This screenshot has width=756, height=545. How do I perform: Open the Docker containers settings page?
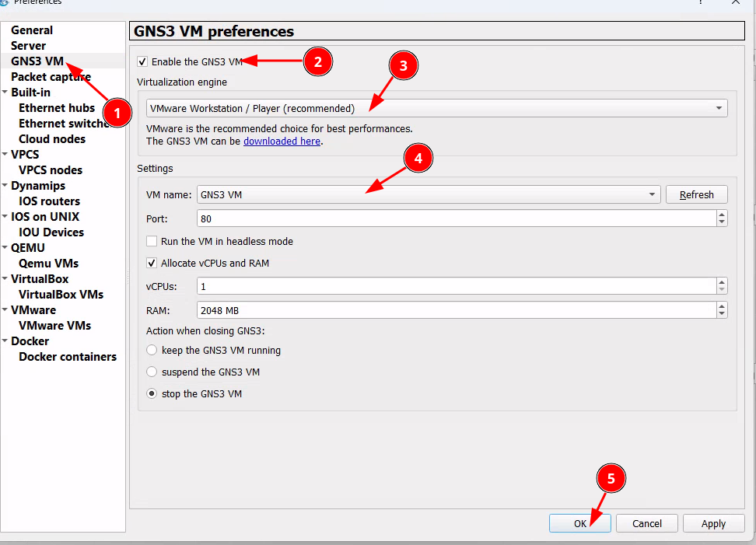pyautogui.click(x=68, y=357)
